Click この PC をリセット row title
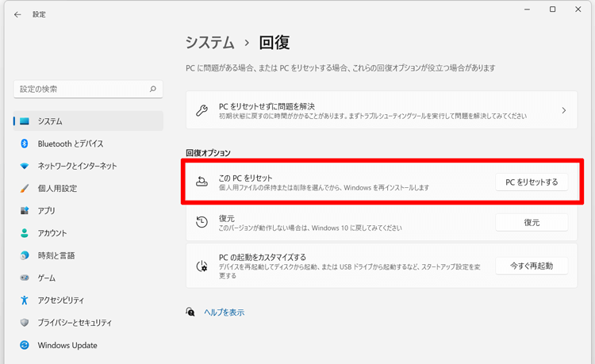Viewport: 595px width, 364px height. tap(245, 178)
